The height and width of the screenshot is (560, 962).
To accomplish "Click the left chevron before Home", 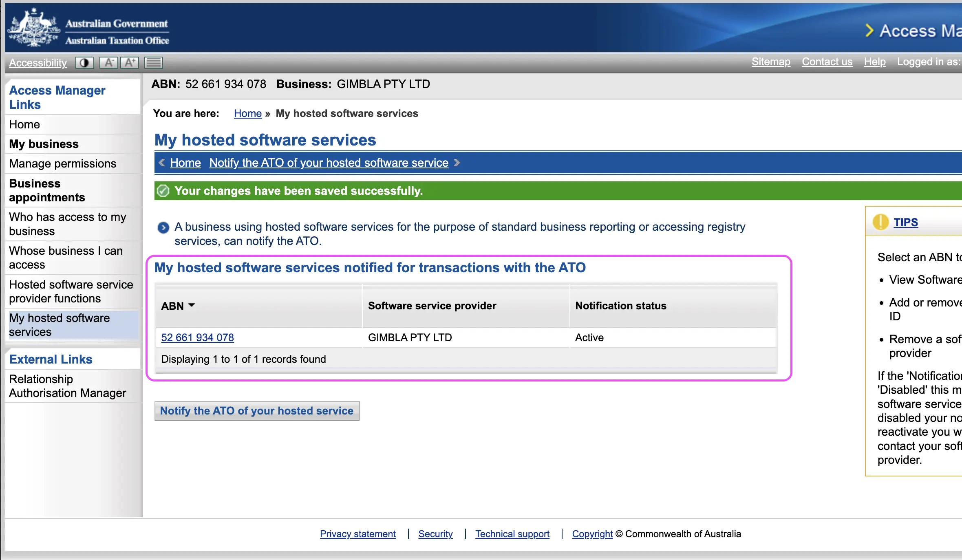I will 162,163.
